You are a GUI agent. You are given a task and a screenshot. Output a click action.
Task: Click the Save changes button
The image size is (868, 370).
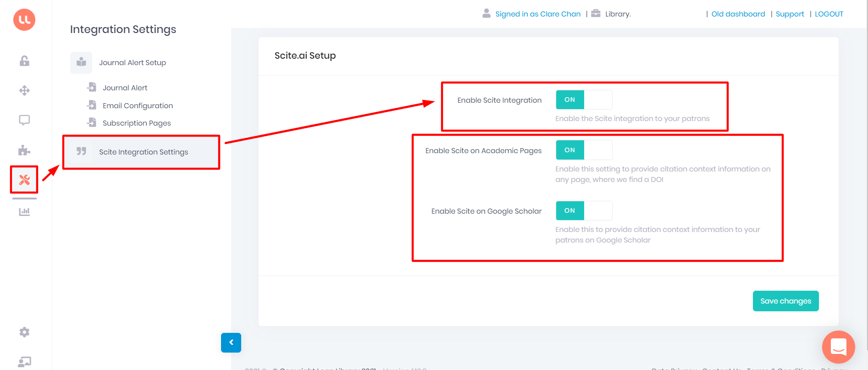tap(785, 301)
